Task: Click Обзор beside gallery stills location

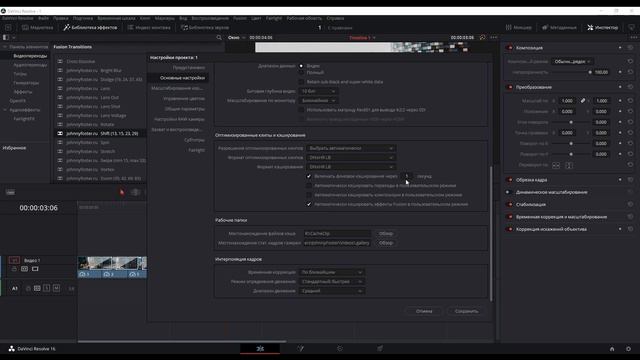Action: (x=386, y=243)
